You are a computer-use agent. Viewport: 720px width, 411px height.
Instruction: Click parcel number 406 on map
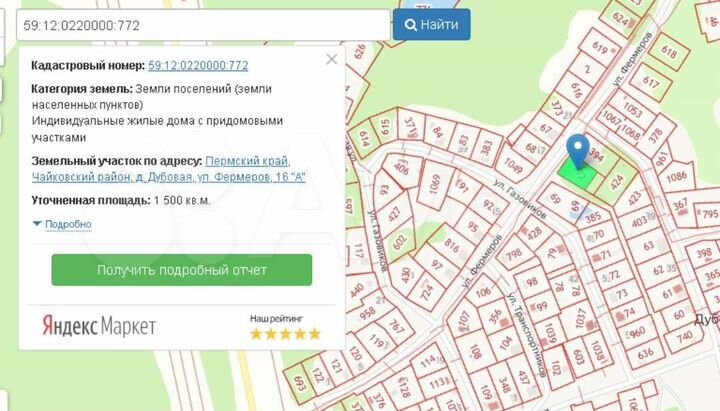[401, 169]
